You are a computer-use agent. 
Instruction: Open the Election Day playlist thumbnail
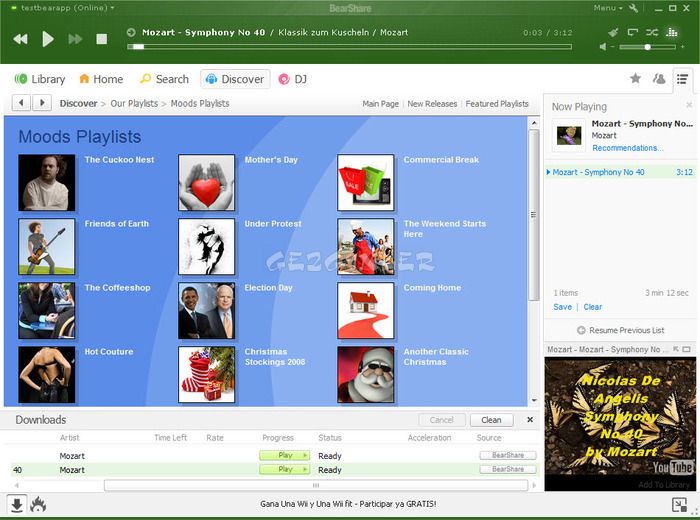tap(206, 310)
